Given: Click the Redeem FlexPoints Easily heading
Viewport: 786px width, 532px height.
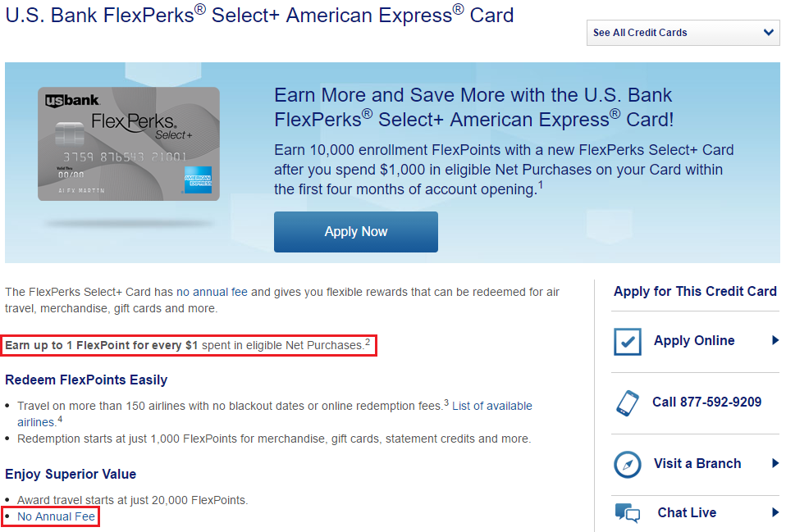Looking at the screenshot, I should [86, 380].
